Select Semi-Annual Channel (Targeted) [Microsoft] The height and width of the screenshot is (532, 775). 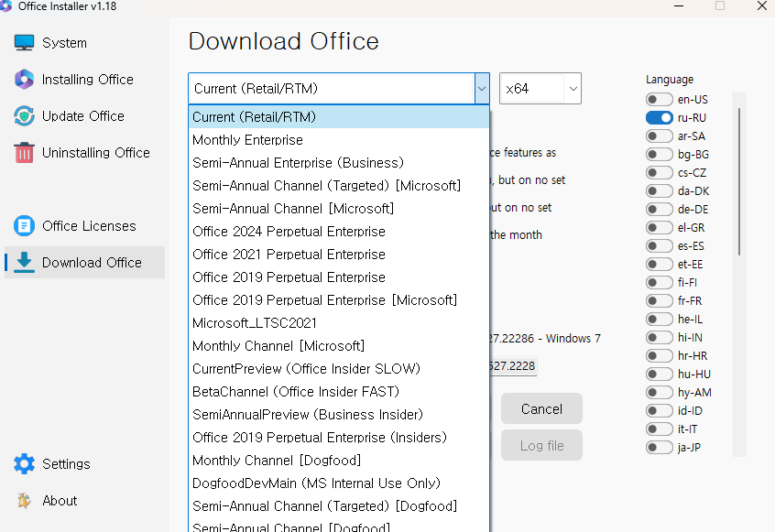pyautogui.click(x=339, y=185)
